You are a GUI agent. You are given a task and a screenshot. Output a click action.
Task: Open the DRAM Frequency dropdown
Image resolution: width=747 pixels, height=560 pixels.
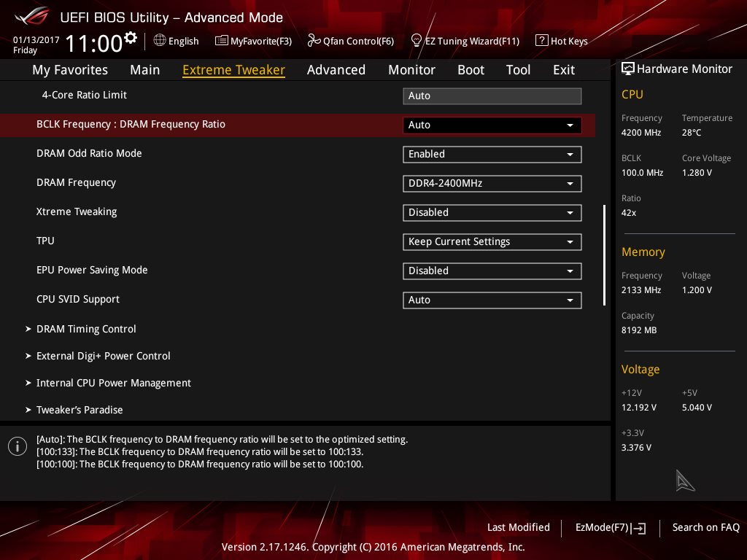click(x=492, y=183)
